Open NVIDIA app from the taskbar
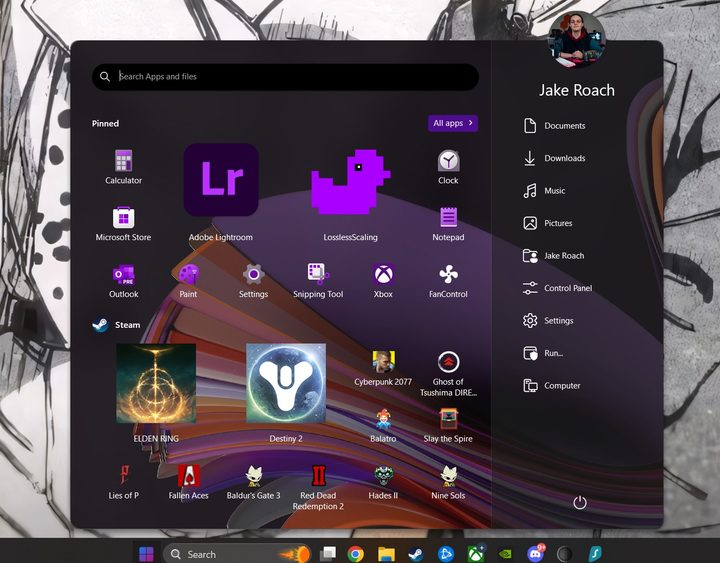The image size is (720, 563). point(506,554)
